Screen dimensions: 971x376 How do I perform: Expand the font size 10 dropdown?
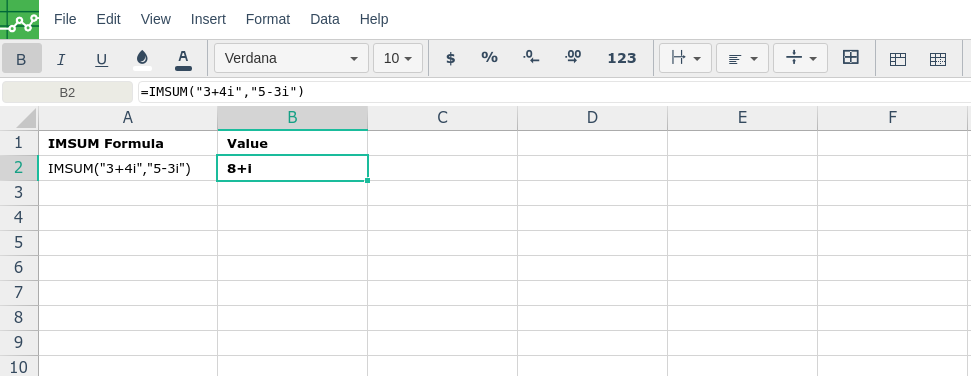pos(398,58)
